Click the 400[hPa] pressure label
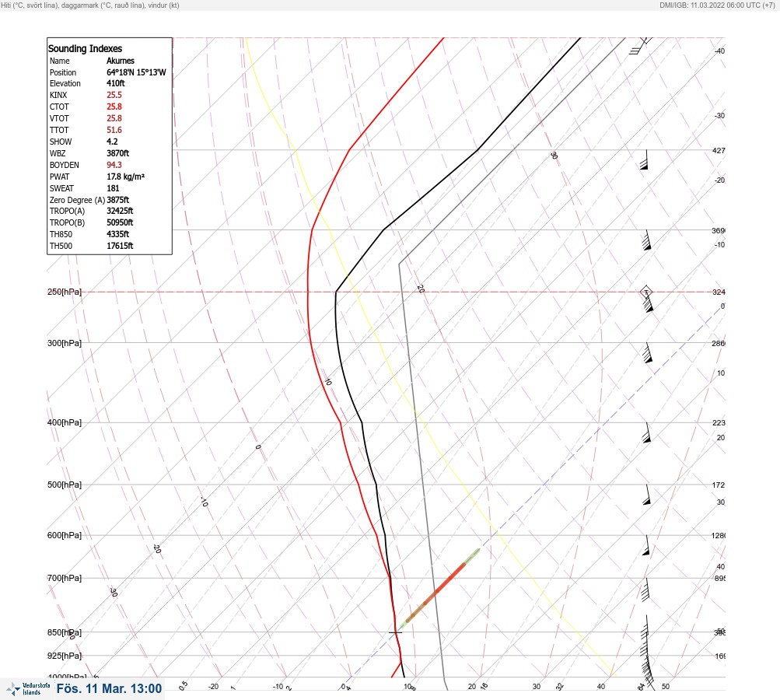Image resolution: width=780 pixels, height=700 pixels. point(65,422)
